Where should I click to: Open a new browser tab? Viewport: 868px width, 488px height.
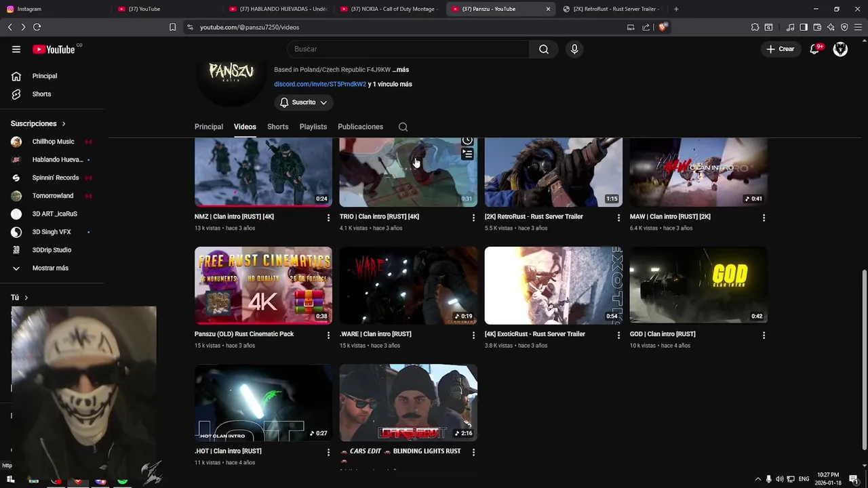click(x=676, y=9)
